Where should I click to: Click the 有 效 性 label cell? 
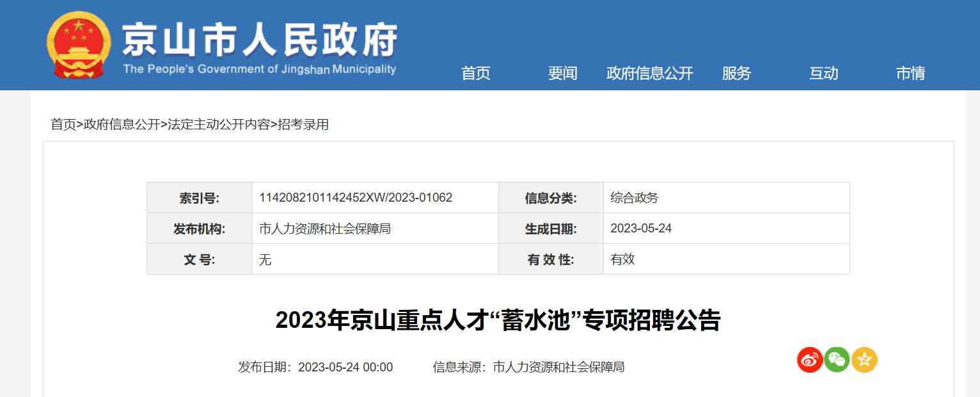click(x=551, y=259)
